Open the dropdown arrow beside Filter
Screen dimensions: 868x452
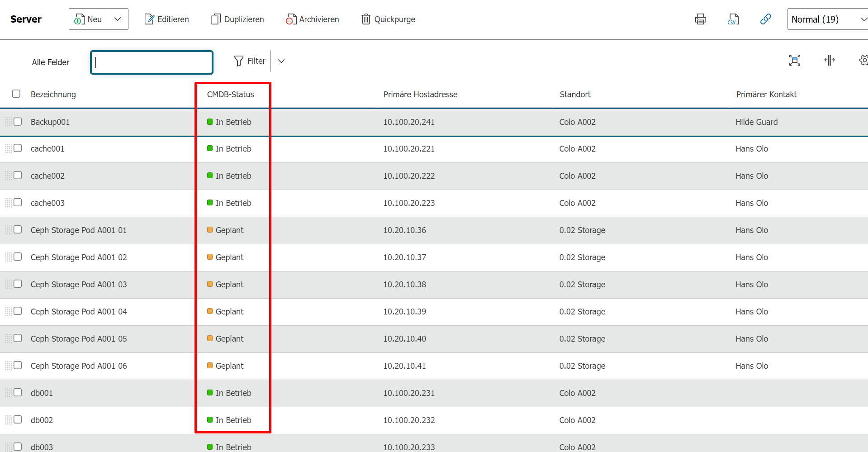tap(281, 61)
